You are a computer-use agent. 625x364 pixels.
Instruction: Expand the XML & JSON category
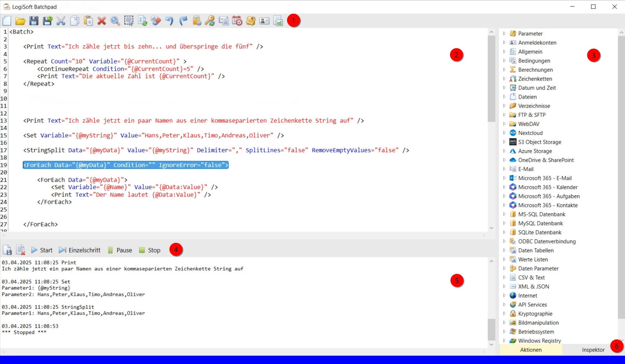(x=504, y=287)
